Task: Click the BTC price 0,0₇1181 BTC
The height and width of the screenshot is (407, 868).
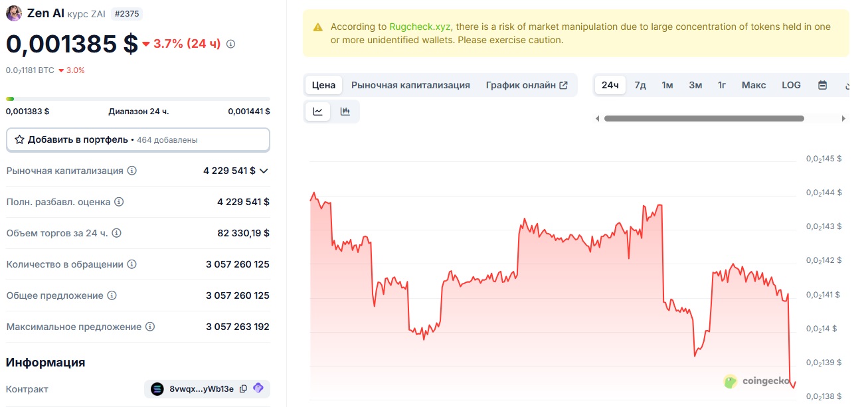Action: tap(30, 70)
